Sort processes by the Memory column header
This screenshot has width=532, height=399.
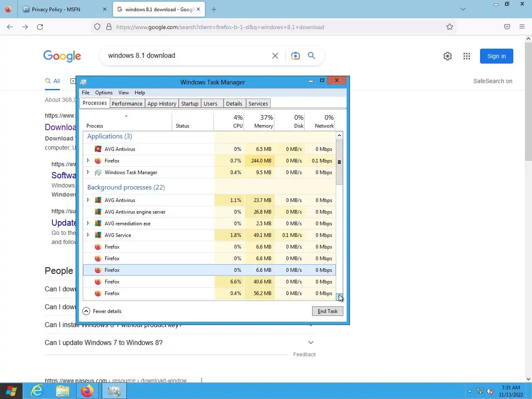point(259,121)
